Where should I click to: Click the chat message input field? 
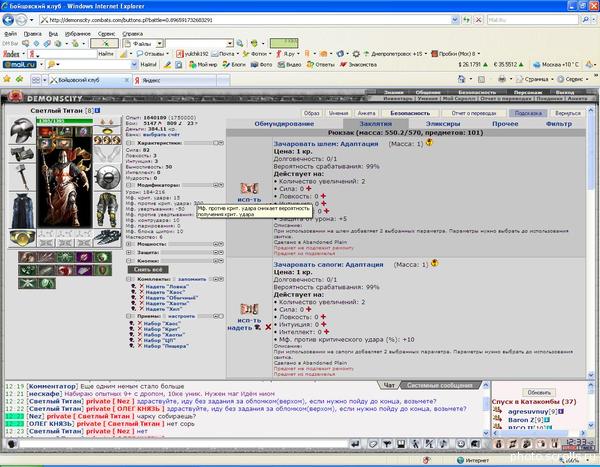click(183, 444)
